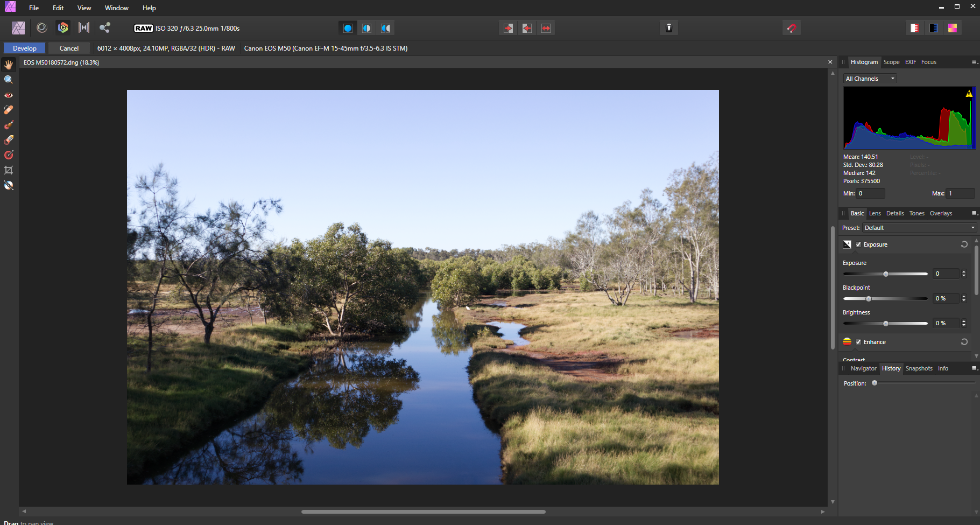Open the Liquify Persona
The height and width of the screenshot is (525, 980).
click(42, 28)
